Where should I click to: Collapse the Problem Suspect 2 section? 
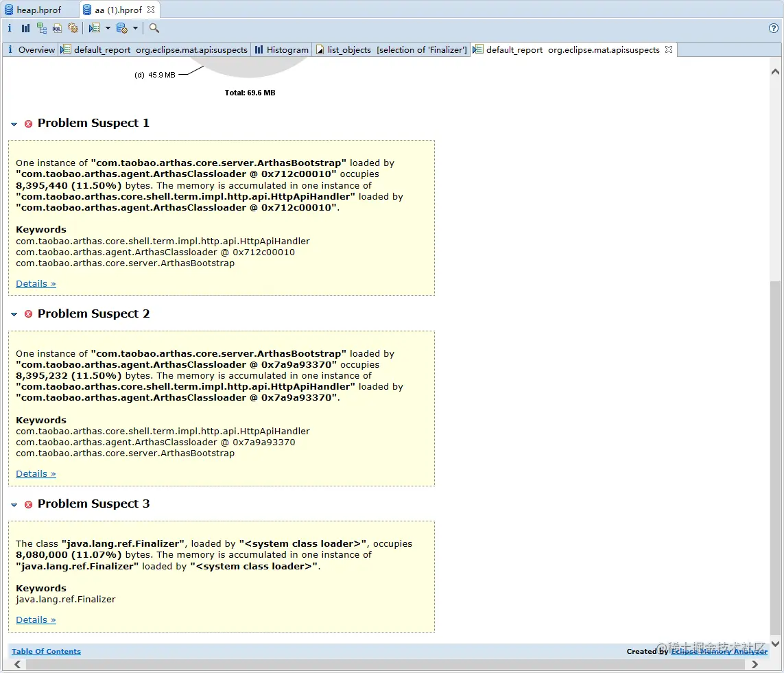tap(14, 314)
